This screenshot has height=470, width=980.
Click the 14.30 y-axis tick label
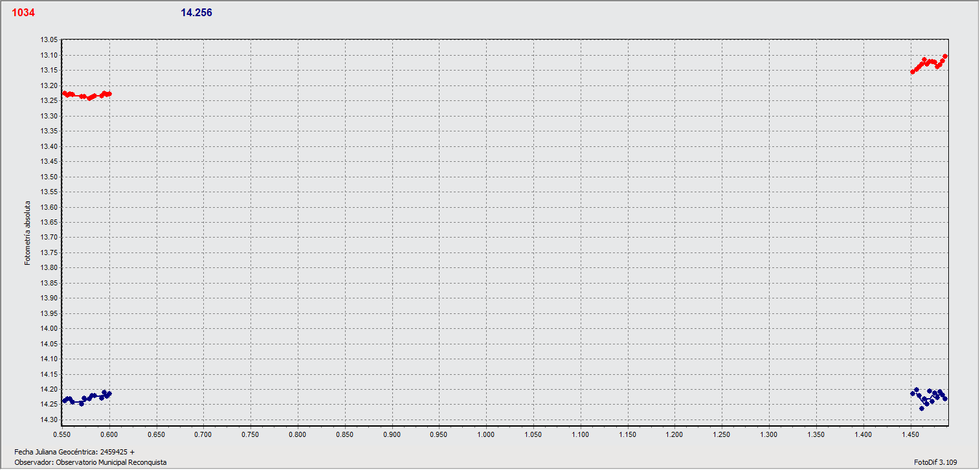(x=49, y=420)
